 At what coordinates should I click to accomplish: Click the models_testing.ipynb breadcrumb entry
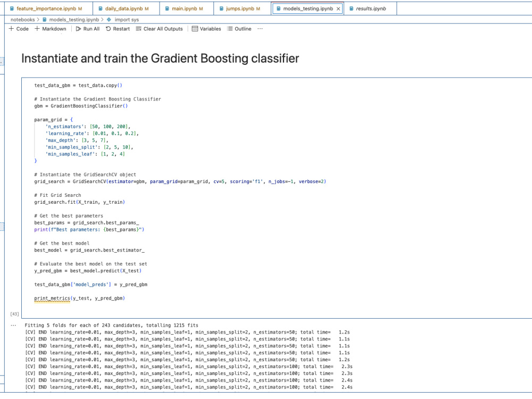pos(74,20)
